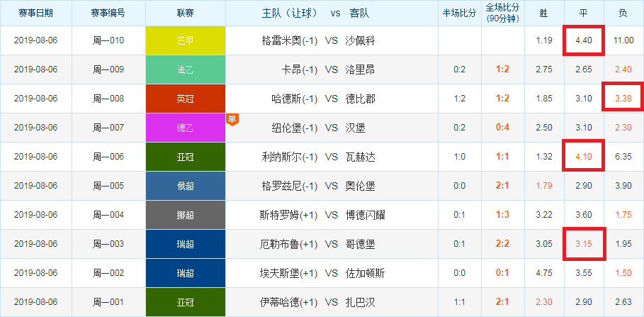Select loss odds 11.00 for 沙佩科 match
This screenshot has width=644, height=317.
tap(623, 40)
